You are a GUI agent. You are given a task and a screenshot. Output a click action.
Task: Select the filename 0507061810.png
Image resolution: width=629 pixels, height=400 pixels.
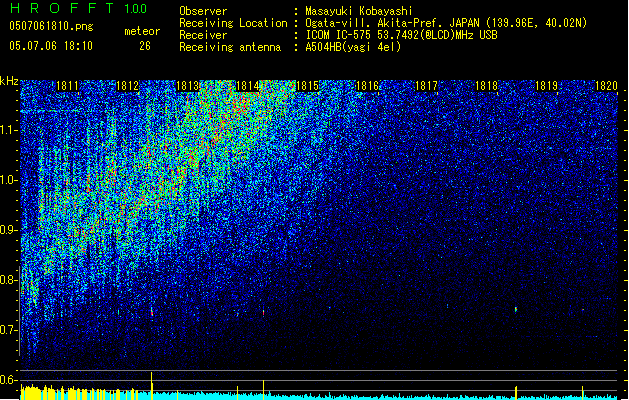(x=51, y=26)
